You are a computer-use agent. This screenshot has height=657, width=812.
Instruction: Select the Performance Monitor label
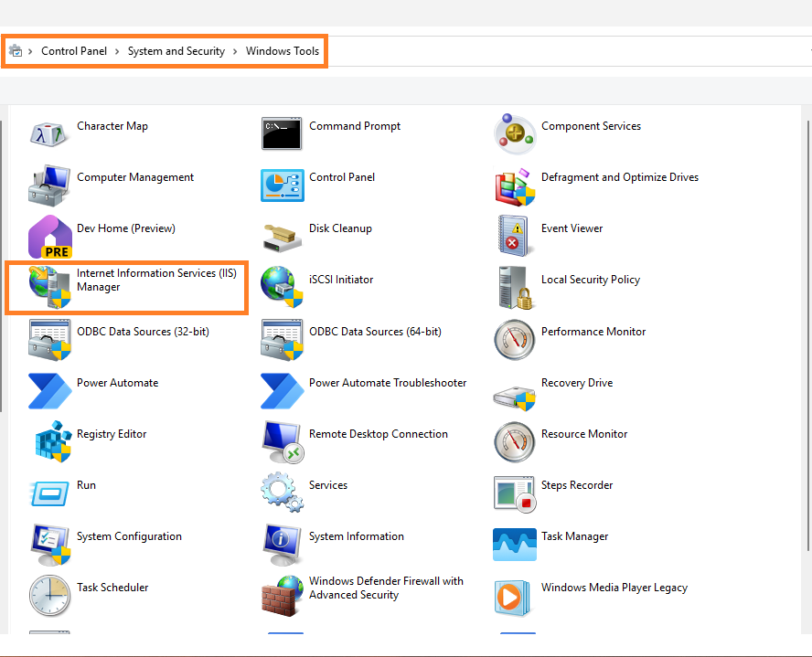tap(593, 332)
